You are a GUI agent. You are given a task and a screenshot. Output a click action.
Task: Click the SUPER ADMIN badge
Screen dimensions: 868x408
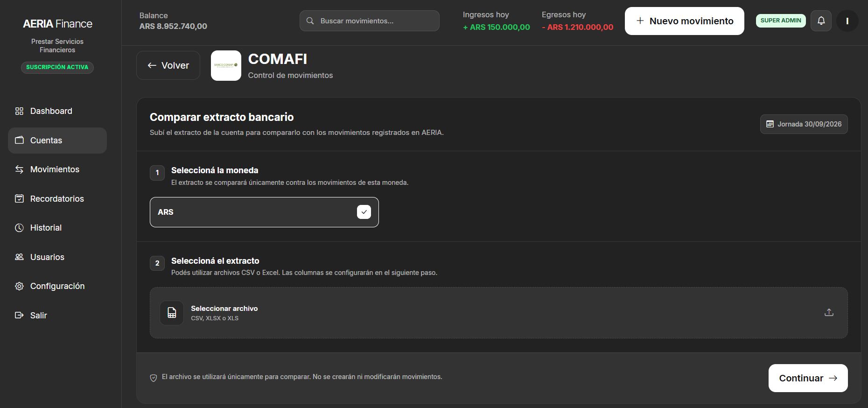781,21
